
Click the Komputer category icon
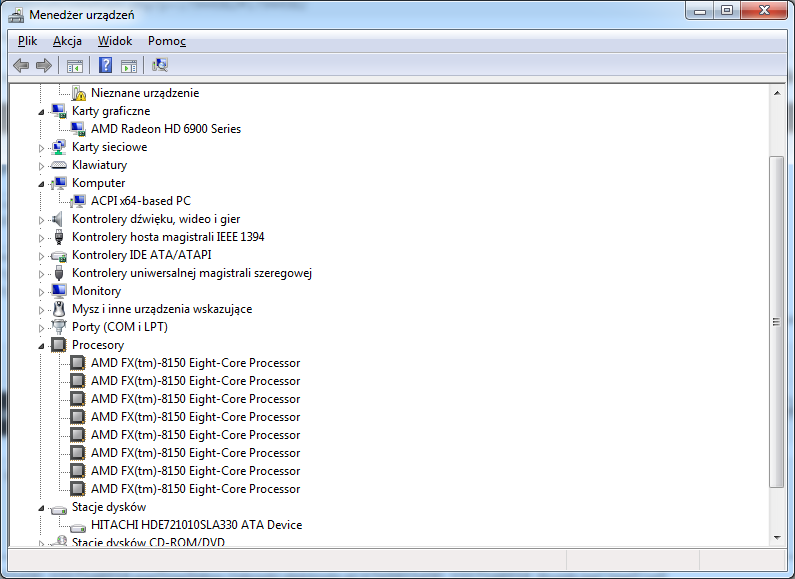click(59, 183)
